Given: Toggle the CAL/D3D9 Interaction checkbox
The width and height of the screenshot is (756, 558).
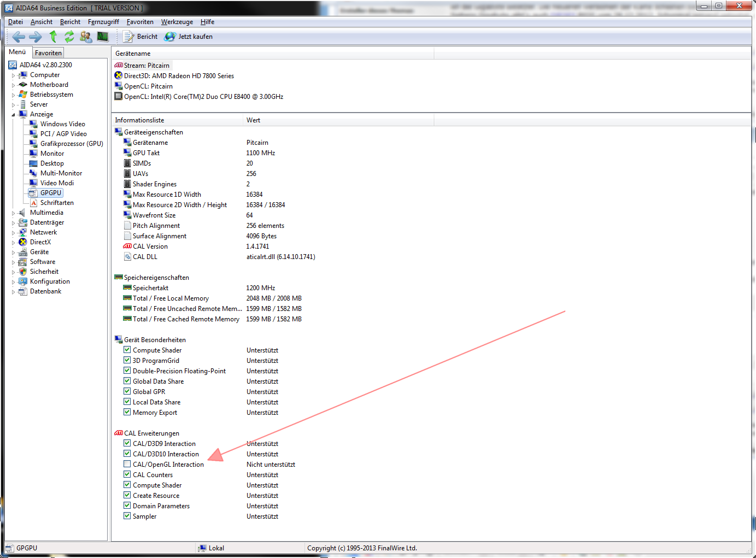Looking at the screenshot, I should [x=127, y=444].
